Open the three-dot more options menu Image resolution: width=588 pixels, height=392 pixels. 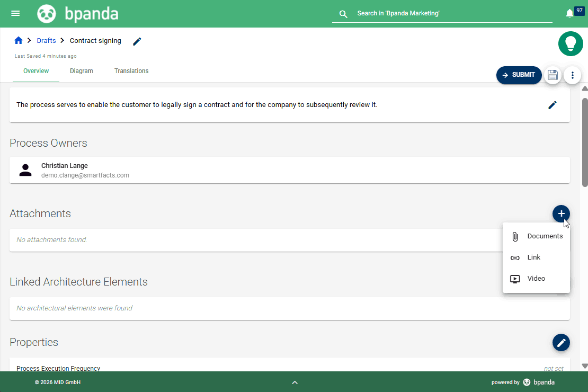click(x=572, y=75)
